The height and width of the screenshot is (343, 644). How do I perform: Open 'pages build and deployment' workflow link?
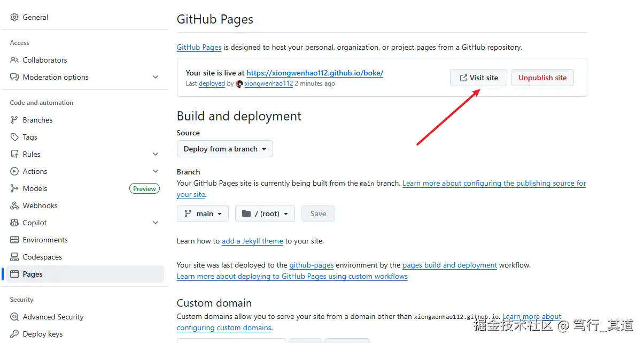point(449,265)
